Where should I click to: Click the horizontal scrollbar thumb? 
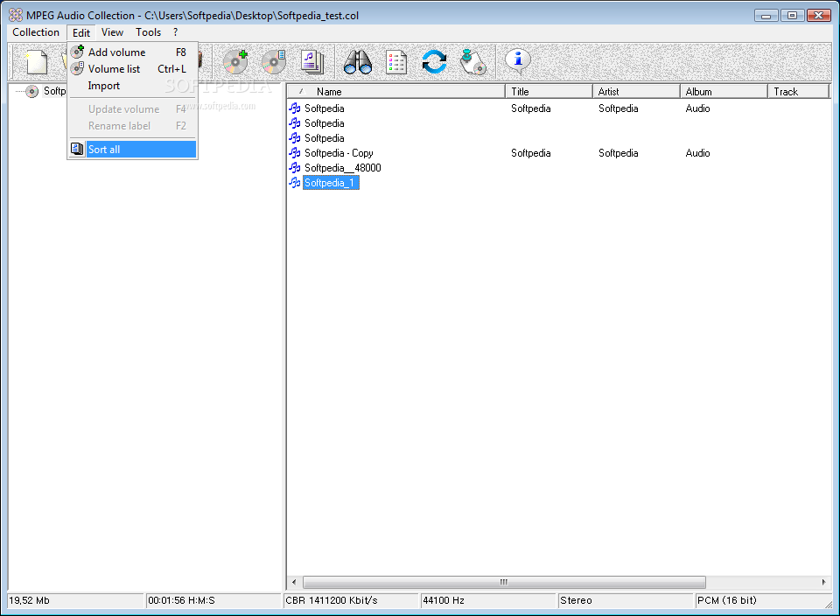(x=504, y=582)
